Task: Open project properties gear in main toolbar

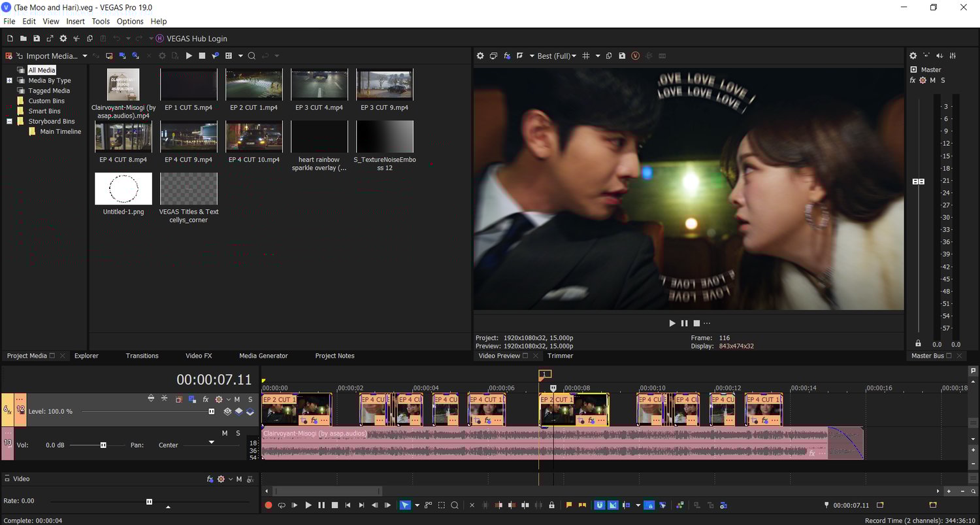Action: 63,39
